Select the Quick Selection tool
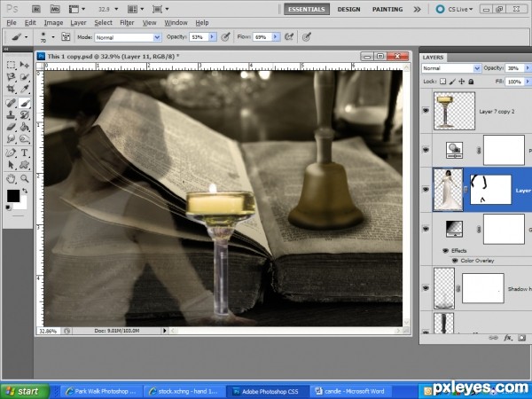 coord(25,76)
